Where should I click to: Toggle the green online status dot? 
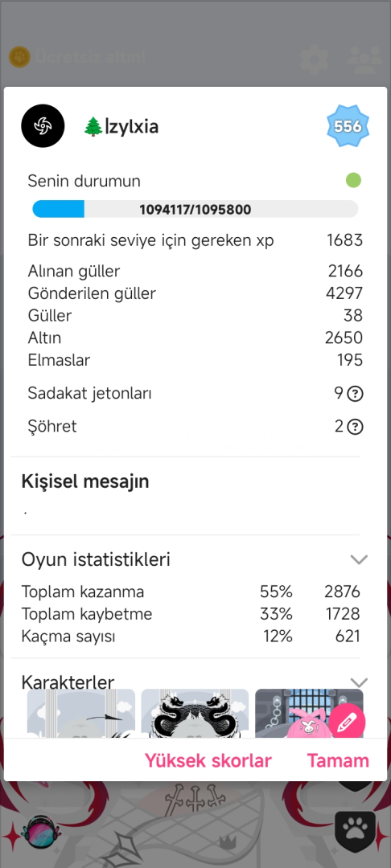tap(353, 181)
